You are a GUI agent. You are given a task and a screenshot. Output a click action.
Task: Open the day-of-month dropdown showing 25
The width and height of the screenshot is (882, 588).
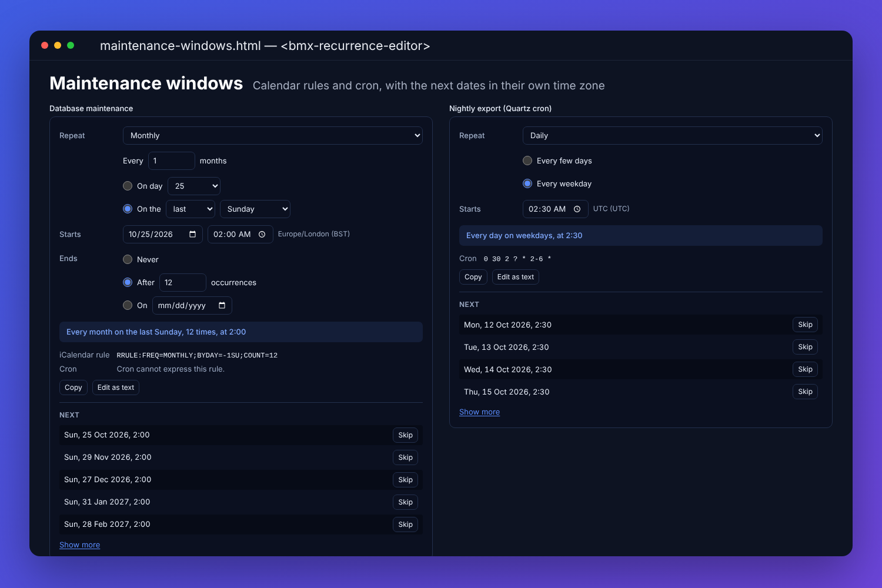(194, 186)
